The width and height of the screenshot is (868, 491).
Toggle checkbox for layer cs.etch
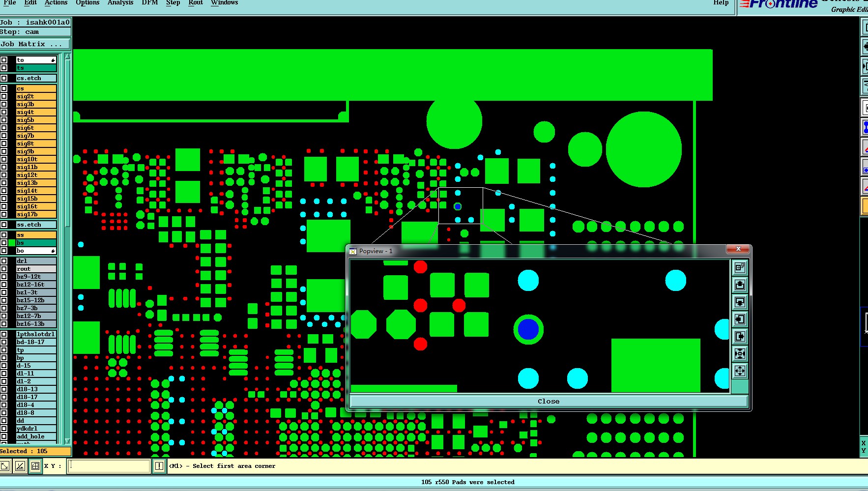pyautogui.click(x=4, y=78)
